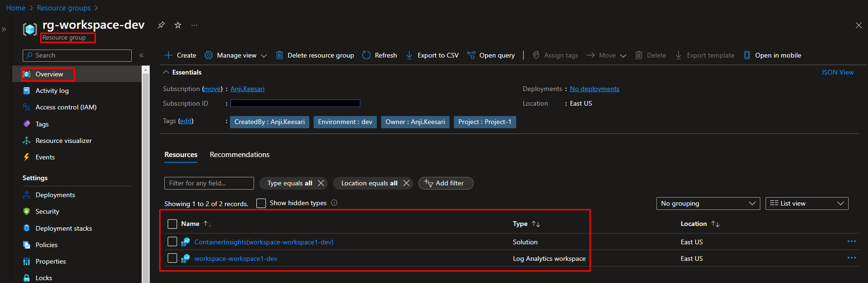Collapse the left navigation menu

[x=141, y=56]
